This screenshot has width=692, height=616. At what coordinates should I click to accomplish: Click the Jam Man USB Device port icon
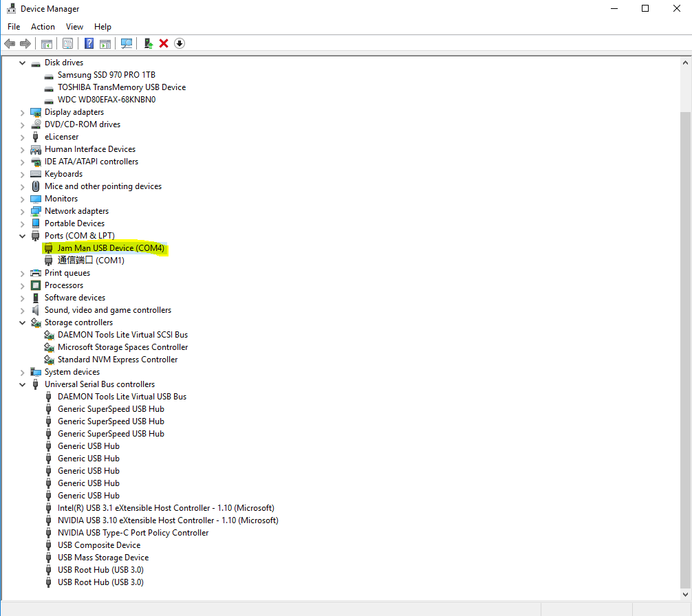pos(49,248)
